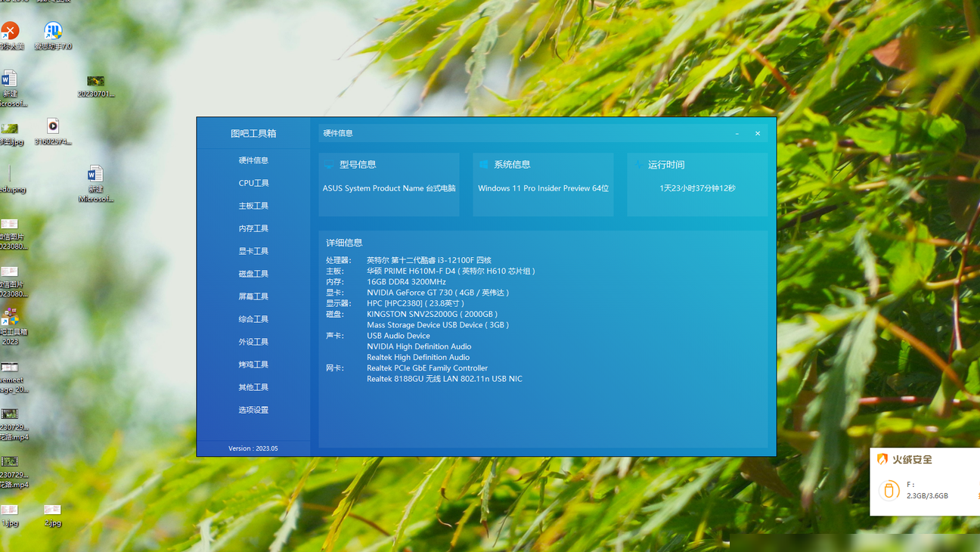Open the CPU工具 section
Viewport: 980px width, 552px height.
pos(253,183)
